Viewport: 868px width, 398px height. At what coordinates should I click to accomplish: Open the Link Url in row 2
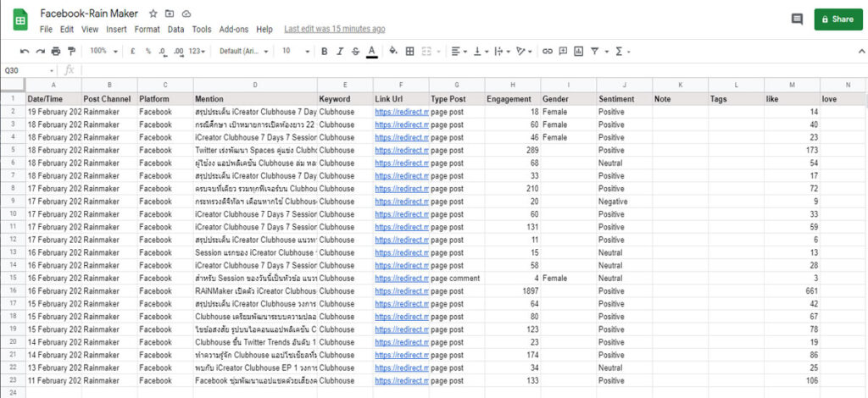401,112
